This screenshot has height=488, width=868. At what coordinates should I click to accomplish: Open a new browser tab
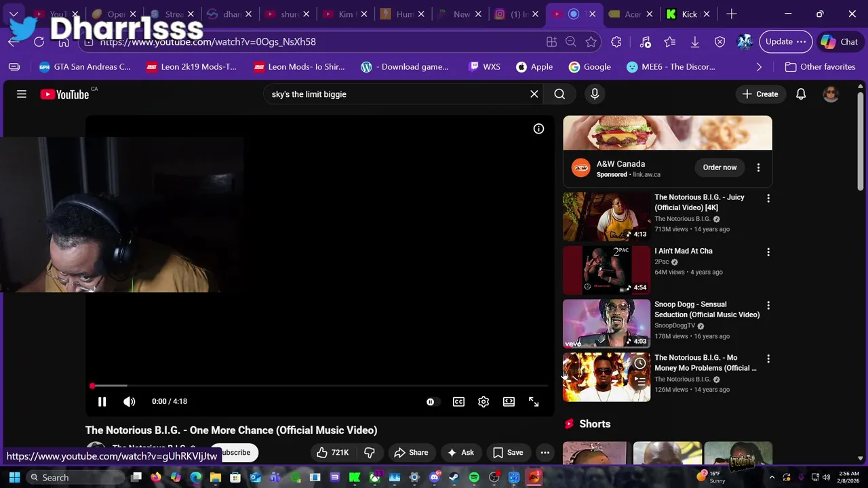(731, 14)
